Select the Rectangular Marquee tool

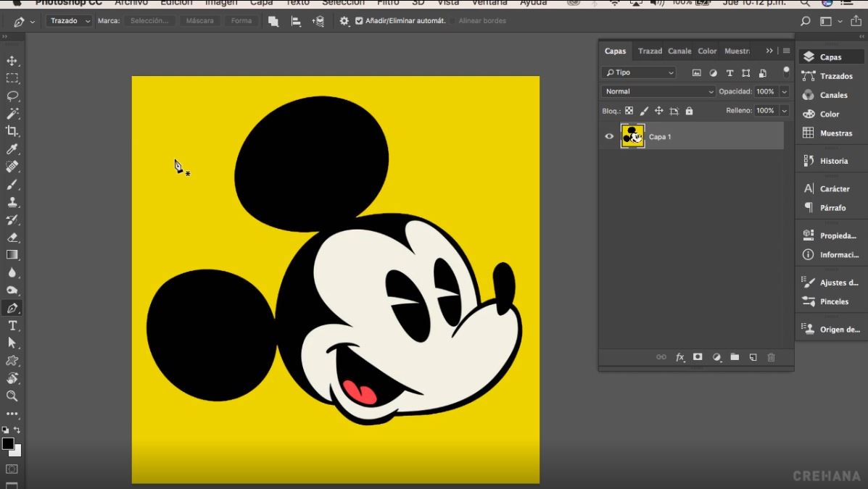(12, 78)
